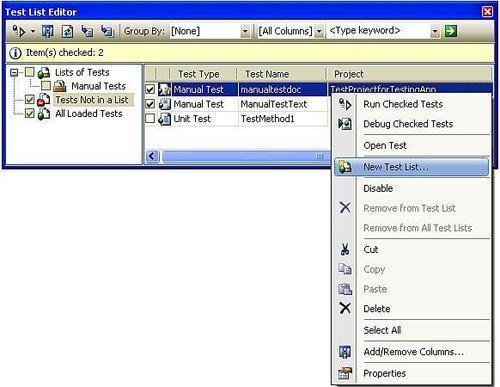This screenshot has width=500, height=387.
Task: Choose Disable from context menu
Action: pos(412,188)
